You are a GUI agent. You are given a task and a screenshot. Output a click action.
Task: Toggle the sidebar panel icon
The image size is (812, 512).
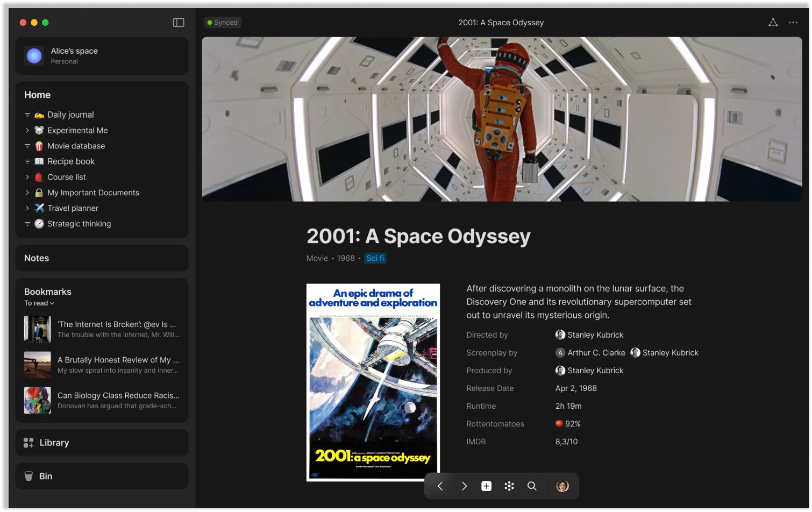point(179,23)
